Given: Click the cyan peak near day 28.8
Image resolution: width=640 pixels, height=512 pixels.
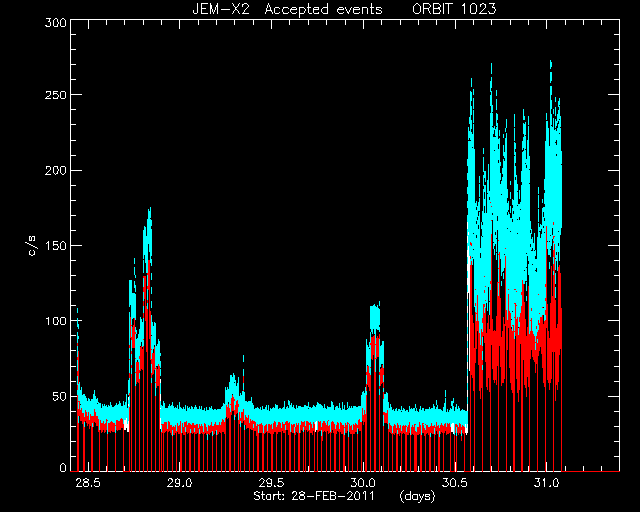Looking at the screenshot, I should pos(149,214).
